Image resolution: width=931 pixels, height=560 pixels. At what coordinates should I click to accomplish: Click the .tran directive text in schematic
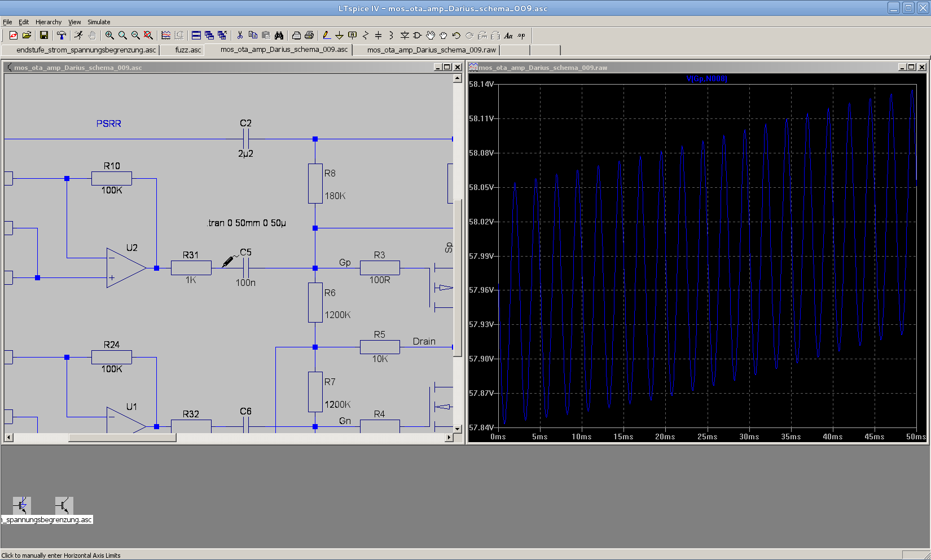(247, 223)
